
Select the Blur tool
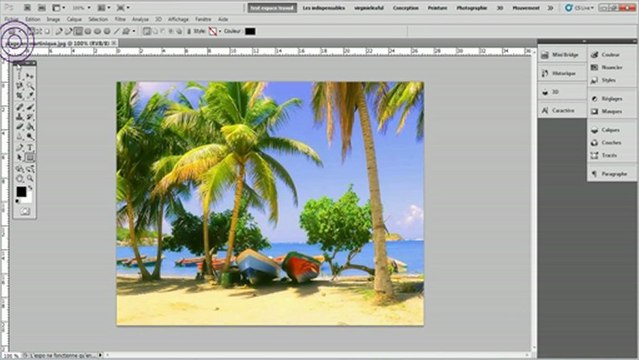click(20, 136)
